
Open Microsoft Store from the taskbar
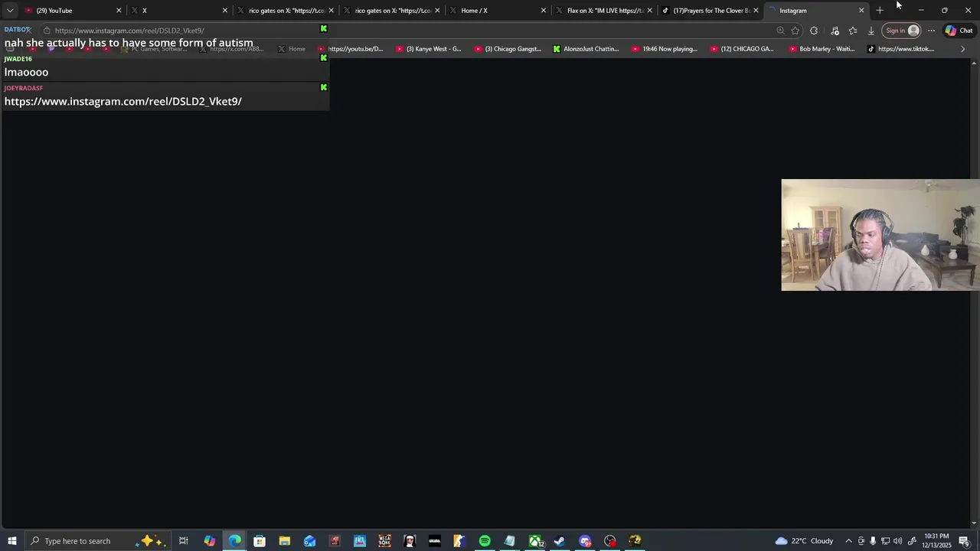click(x=260, y=541)
